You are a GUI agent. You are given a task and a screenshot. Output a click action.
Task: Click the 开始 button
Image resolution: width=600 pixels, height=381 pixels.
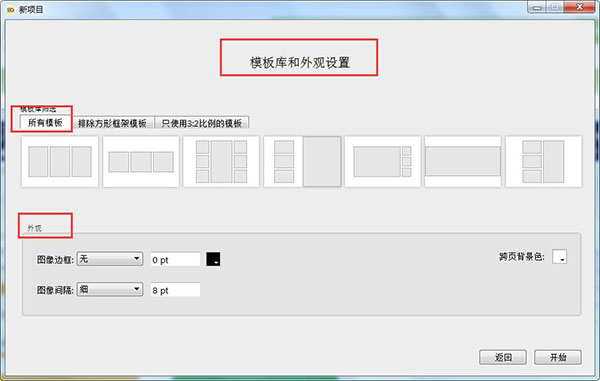point(558,357)
